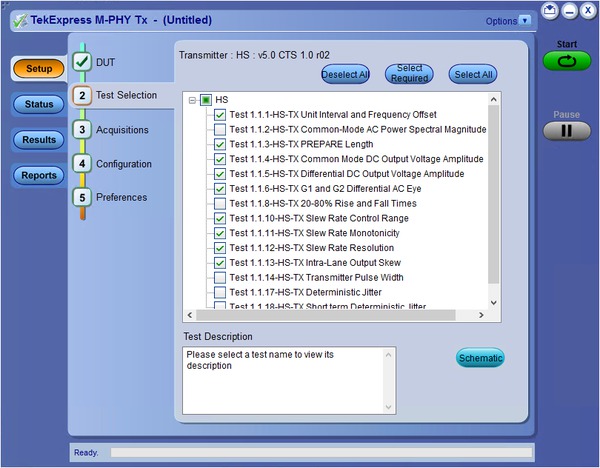Uncheck Test 1.1.5 Differential DC Output Voltage
Screen dimensions: 600x468
point(220,174)
